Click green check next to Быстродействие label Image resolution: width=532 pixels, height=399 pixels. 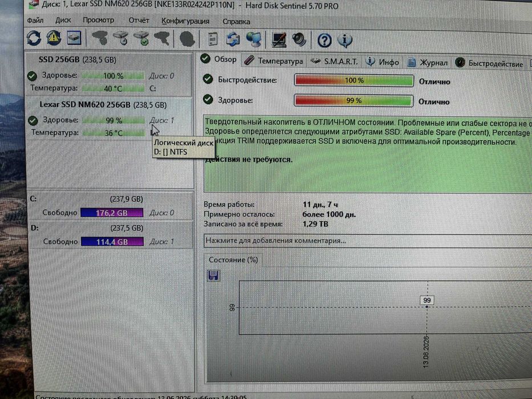click(208, 79)
